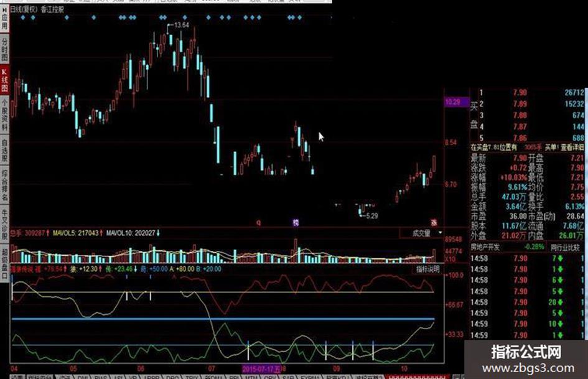Select the TRIX indicator tab
This screenshot has width=588, height=379.
tap(192, 377)
